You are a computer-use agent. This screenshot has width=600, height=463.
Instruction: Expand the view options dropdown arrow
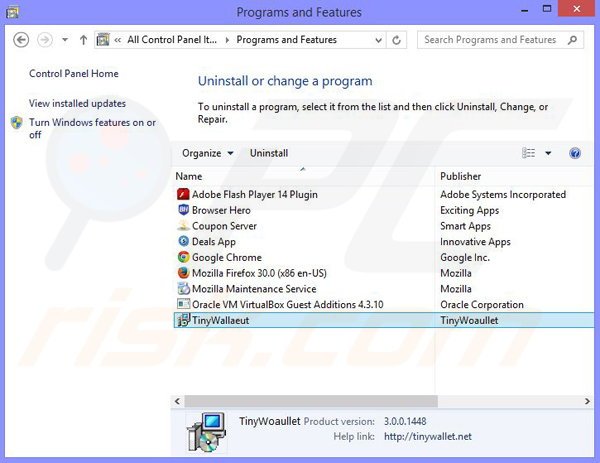[x=548, y=153]
